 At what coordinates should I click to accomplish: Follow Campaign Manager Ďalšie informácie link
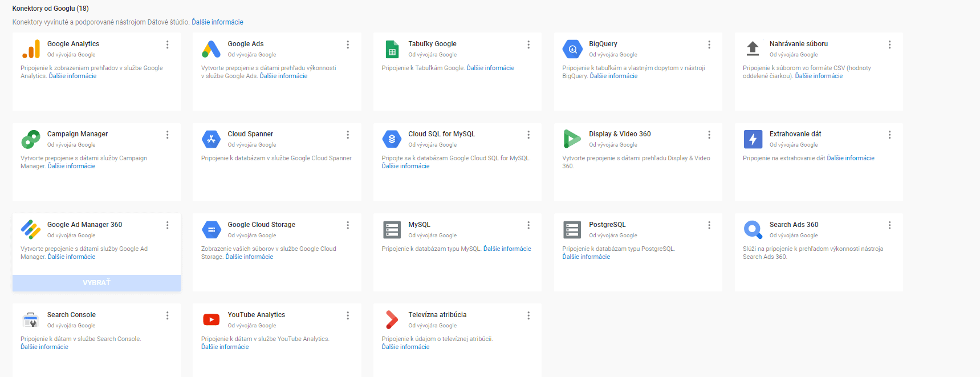click(71, 166)
